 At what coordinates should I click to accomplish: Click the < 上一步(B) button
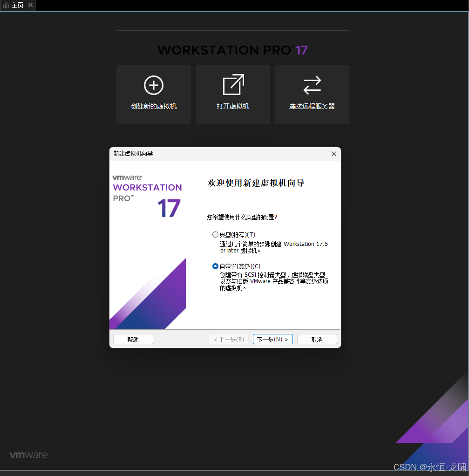pos(229,339)
